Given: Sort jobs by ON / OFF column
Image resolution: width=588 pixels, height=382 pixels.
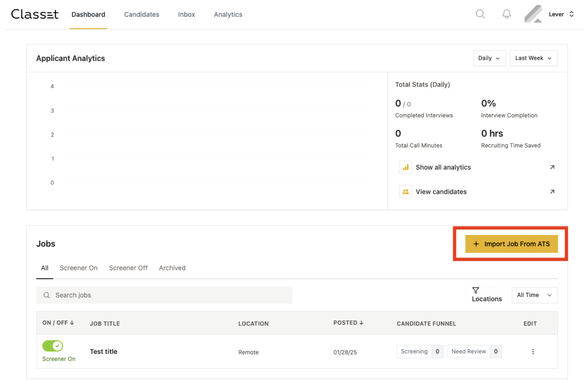Looking at the screenshot, I should pyautogui.click(x=58, y=323).
